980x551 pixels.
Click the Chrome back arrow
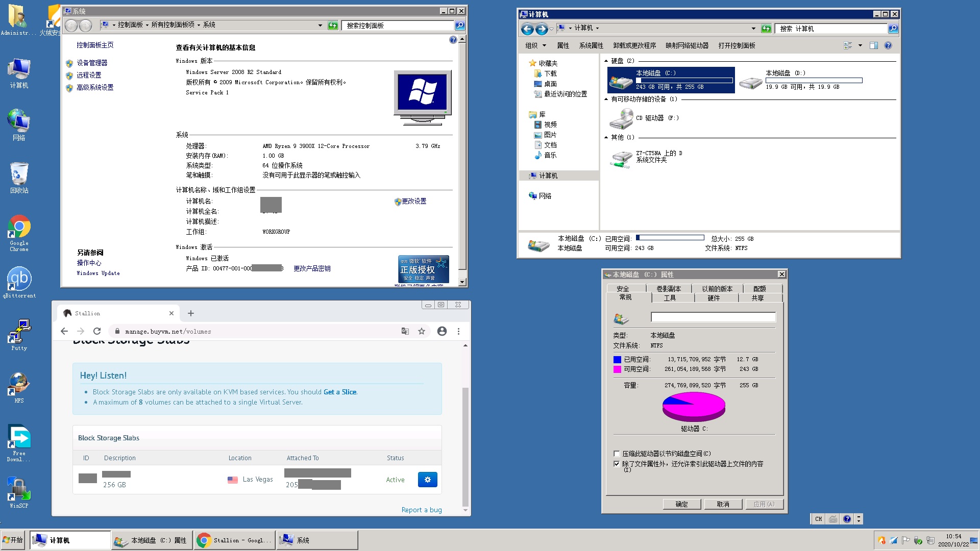(64, 331)
